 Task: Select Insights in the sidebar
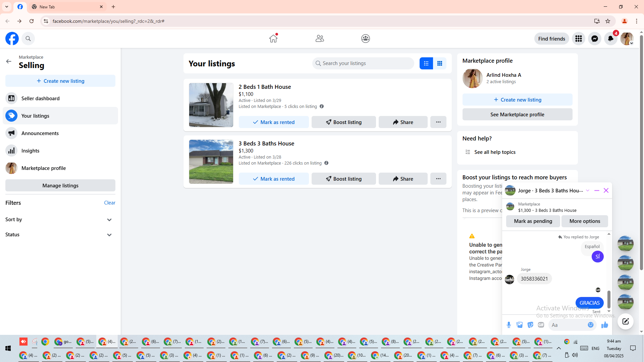coord(30,150)
